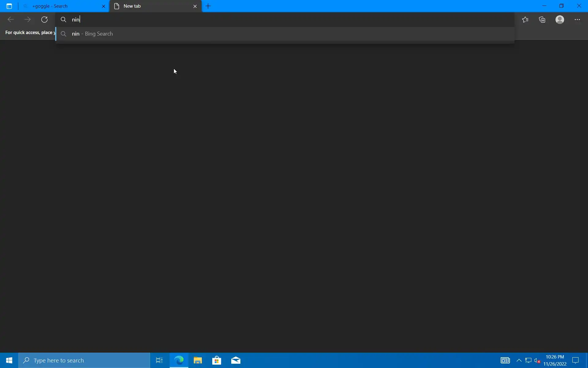Open Task View from the taskbar

(x=159, y=360)
